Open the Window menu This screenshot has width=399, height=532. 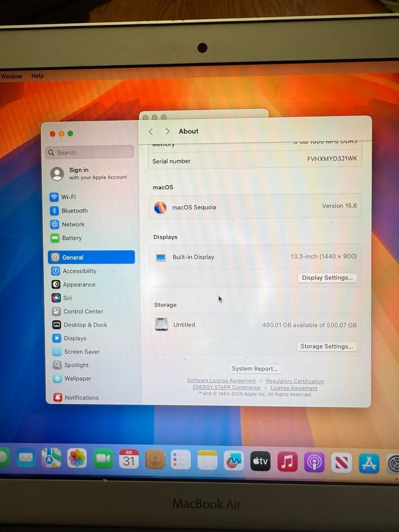pos(11,76)
